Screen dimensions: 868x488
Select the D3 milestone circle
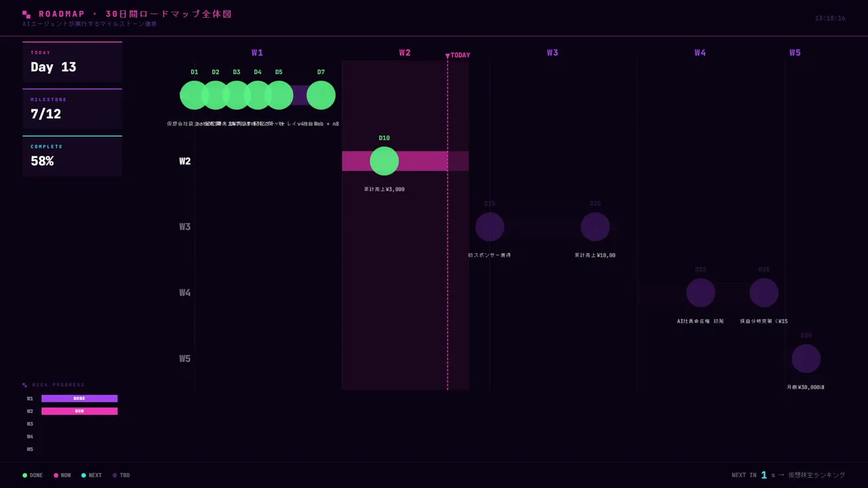pyautogui.click(x=237, y=95)
